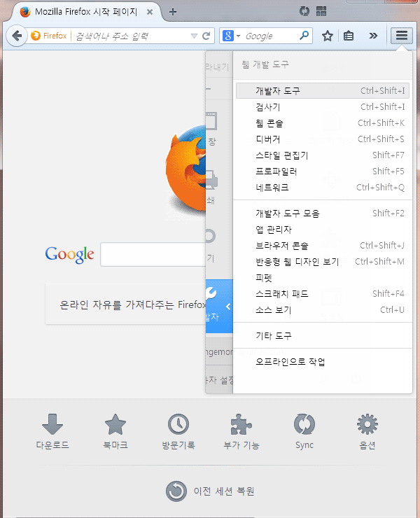Click the bookmark star icon

[328, 36]
